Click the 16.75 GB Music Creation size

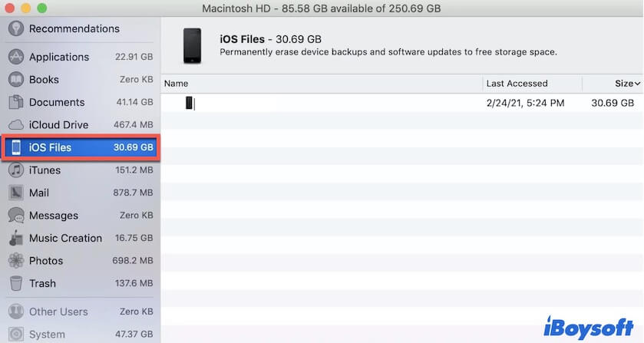[134, 238]
